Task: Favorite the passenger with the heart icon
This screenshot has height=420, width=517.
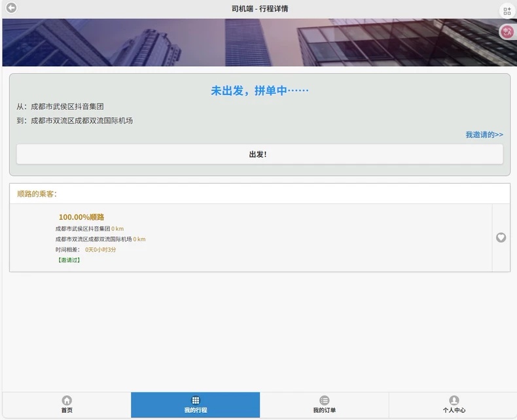Action: pos(501,237)
